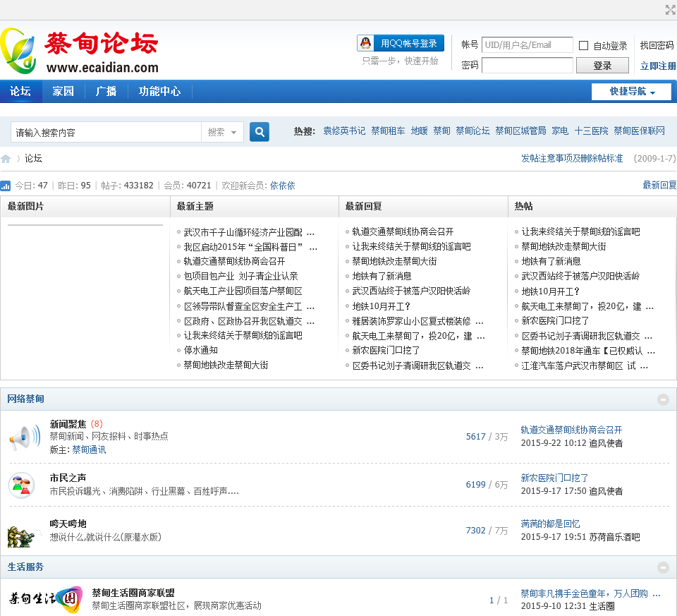Click hot search term 地暖
Image resolution: width=677 pixels, height=616 pixels.
pos(419,131)
